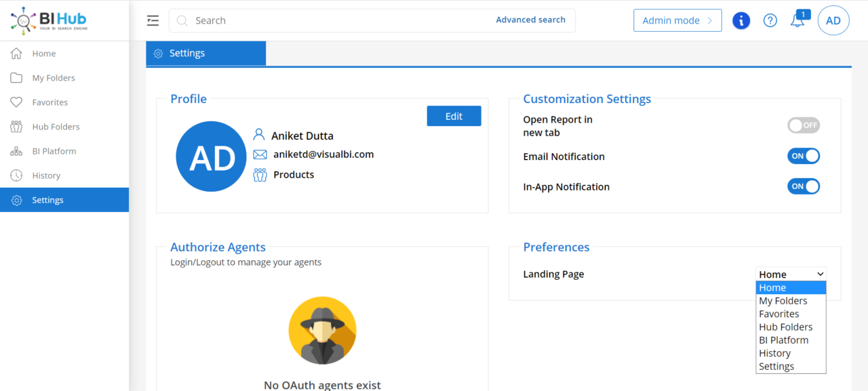Image resolution: width=868 pixels, height=391 pixels.
Task: Select Hub Folders in Landing Page list
Action: tap(791, 327)
